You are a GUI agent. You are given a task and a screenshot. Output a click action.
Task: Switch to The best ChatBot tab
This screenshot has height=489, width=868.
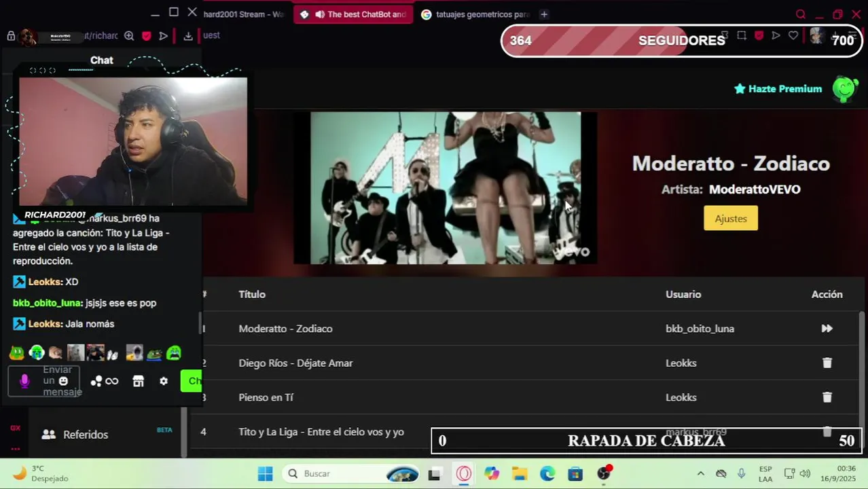[x=353, y=14]
